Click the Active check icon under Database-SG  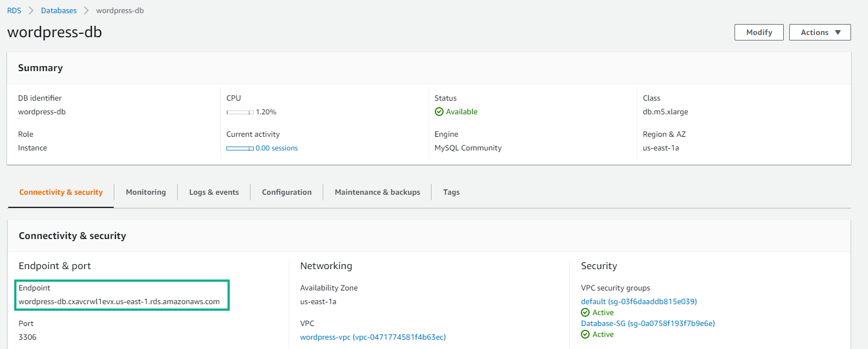pos(585,334)
